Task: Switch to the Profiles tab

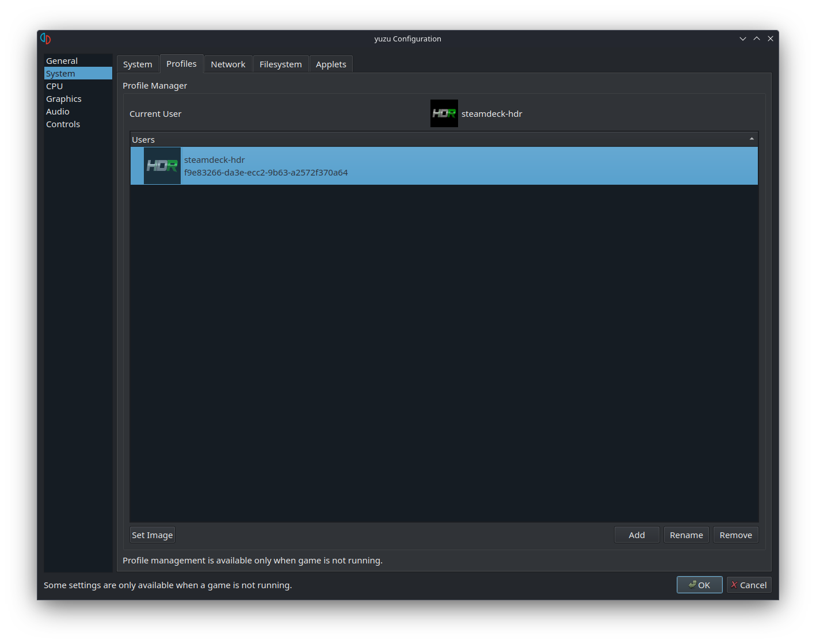Action: click(x=181, y=64)
